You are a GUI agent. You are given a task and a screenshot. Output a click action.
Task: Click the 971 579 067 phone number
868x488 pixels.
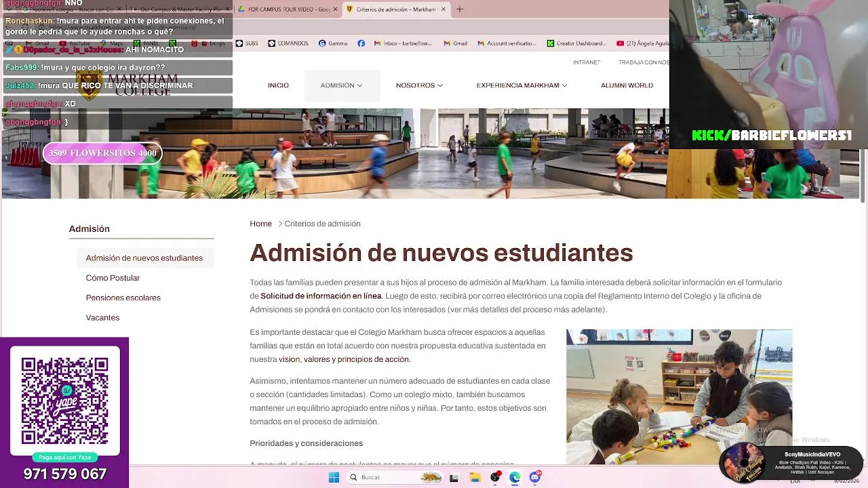point(65,474)
